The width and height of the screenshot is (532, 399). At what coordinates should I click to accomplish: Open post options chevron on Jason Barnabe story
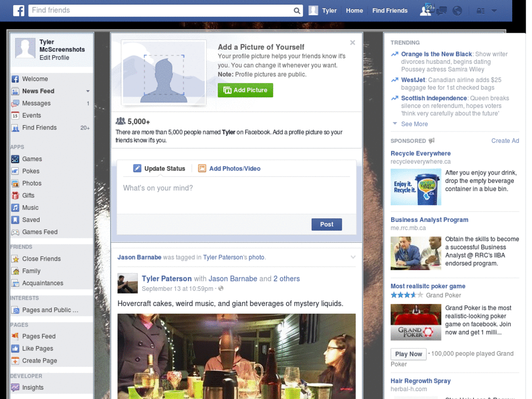(353, 257)
